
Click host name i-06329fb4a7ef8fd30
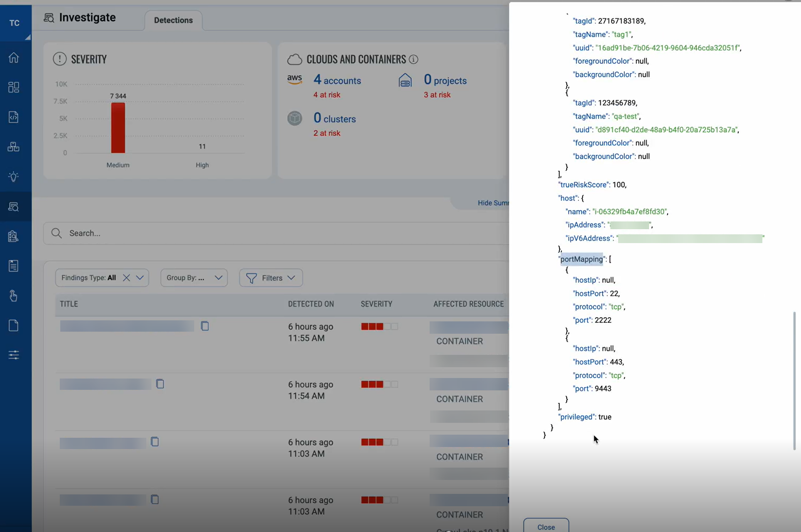630,212
